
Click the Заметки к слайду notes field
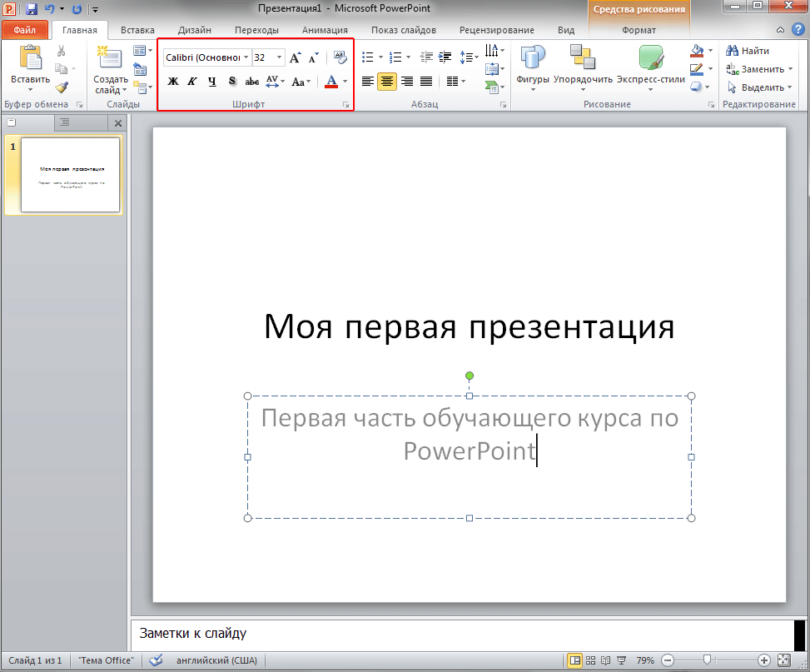(x=462, y=634)
